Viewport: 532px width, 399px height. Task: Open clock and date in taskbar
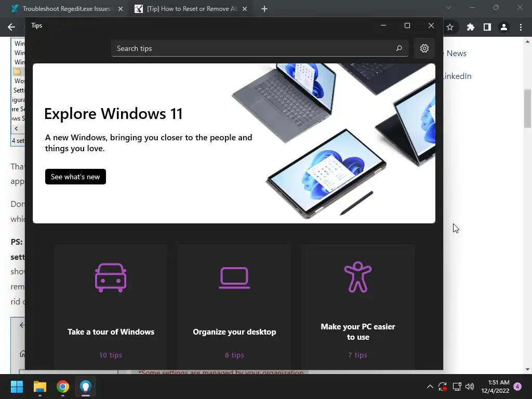[x=495, y=387]
